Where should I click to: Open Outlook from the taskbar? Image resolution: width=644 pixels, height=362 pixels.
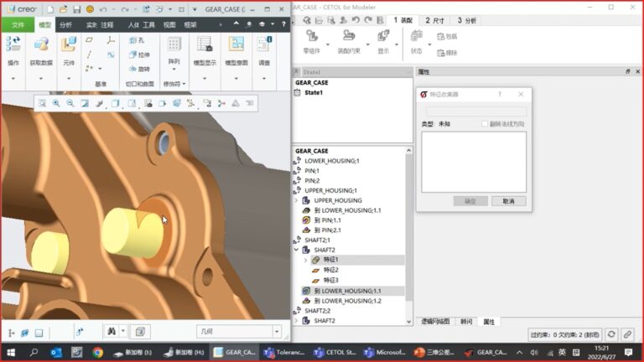pyautogui.click(x=56, y=352)
